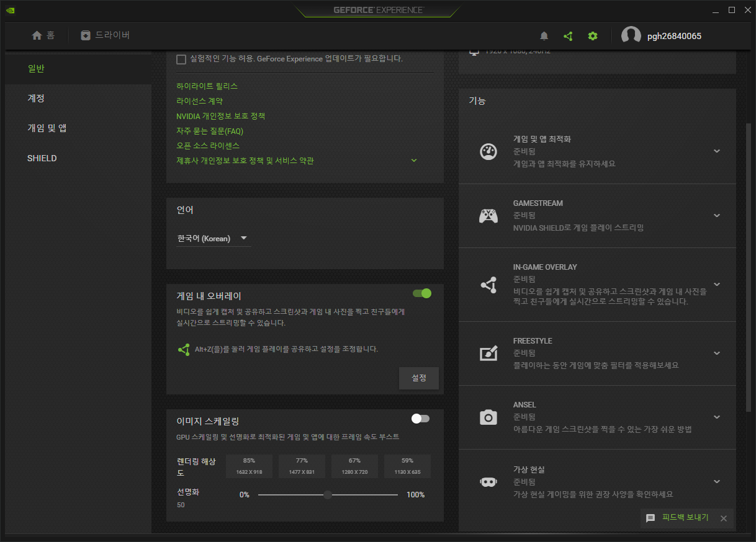Expand the GAMESTREAM feature chevron

point(717,216)
